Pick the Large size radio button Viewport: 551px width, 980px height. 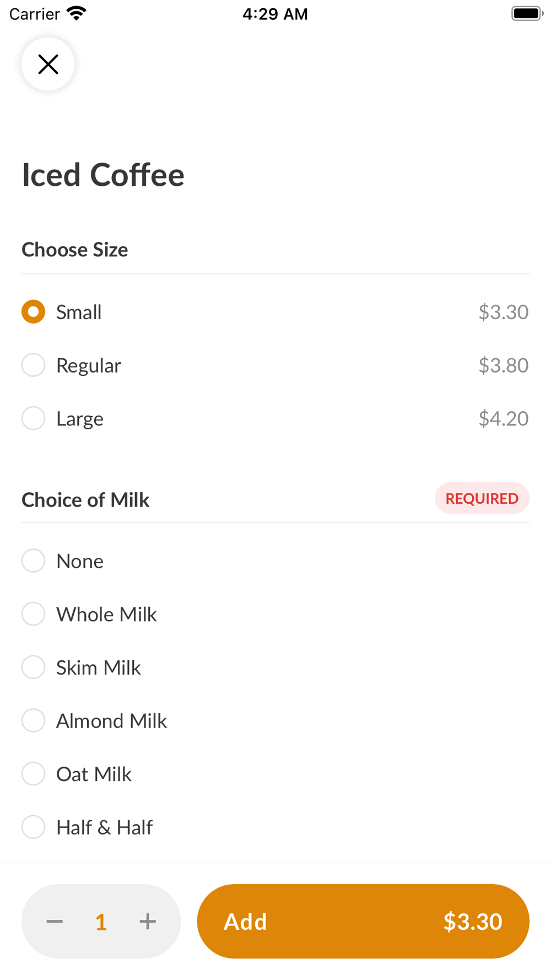34,418
